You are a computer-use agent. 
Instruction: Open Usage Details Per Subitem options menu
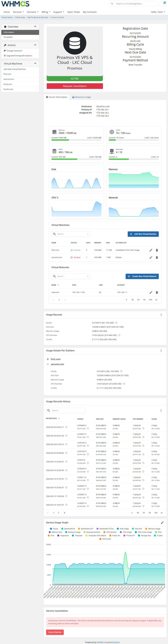point(161,351)
